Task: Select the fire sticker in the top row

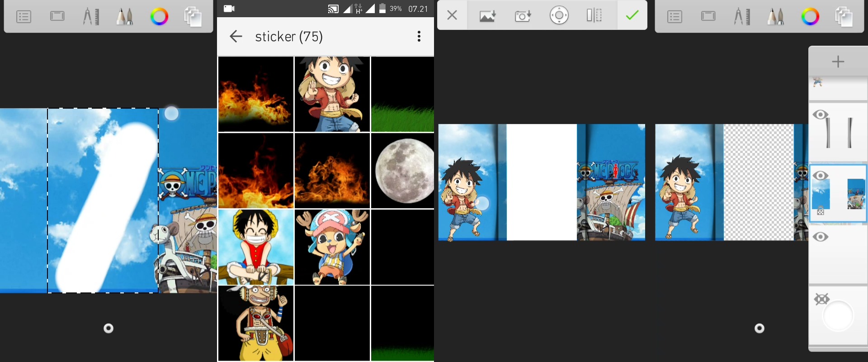Action: coord(256,94)
